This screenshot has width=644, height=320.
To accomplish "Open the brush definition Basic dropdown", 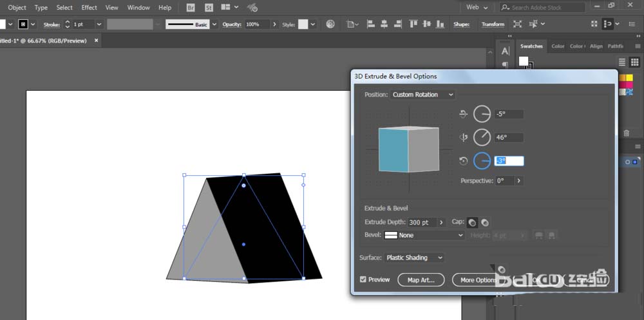I will coord(214,24).
